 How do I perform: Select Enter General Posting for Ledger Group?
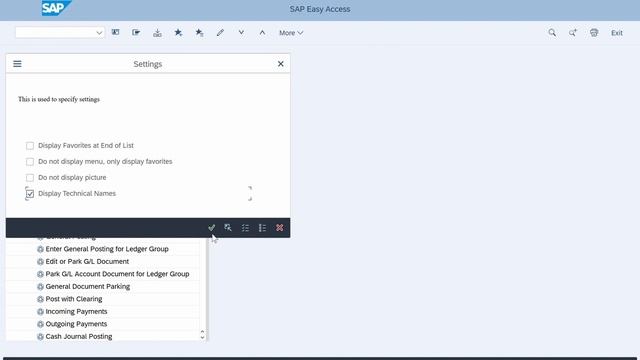click(107, 249)
